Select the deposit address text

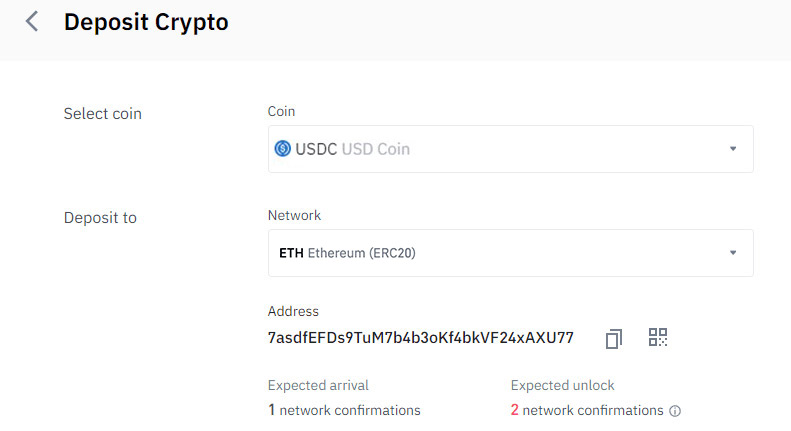[x=421, y=338]
